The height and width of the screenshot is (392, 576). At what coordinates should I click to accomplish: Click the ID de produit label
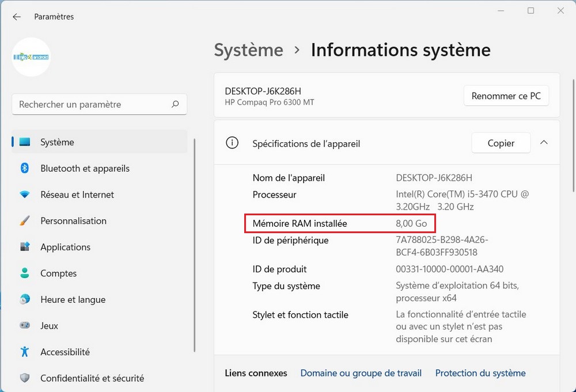click(x=279, y=269)
